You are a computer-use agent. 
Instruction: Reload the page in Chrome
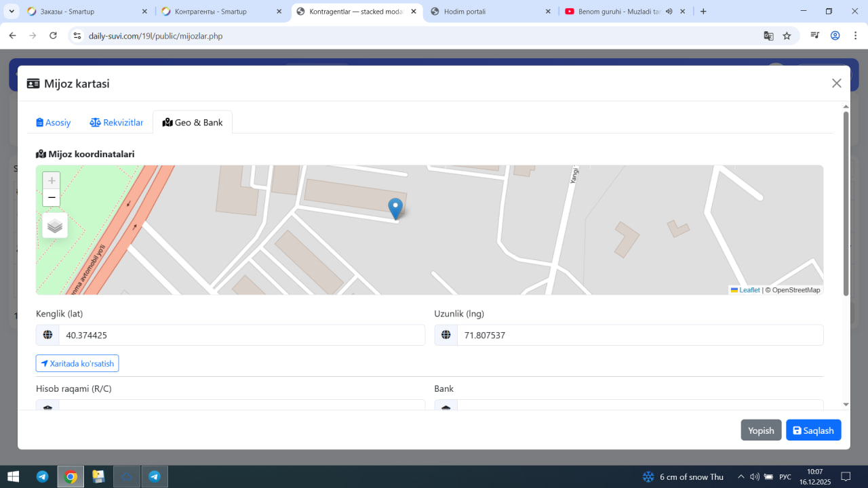[x=53, y=36]
